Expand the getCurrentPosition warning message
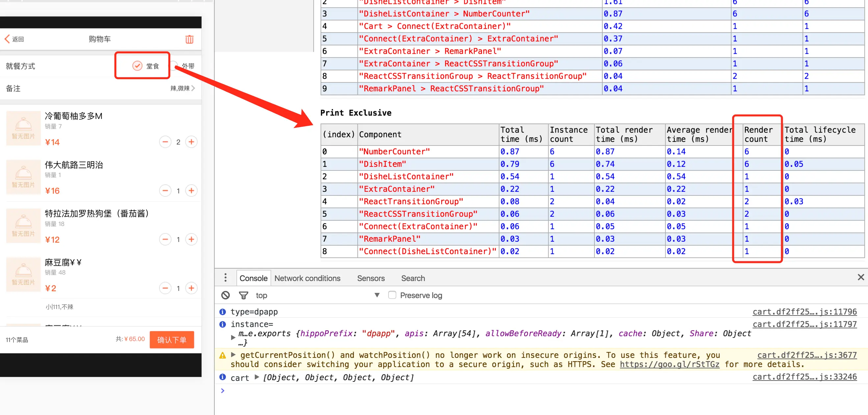 click(x=233, y=354)
